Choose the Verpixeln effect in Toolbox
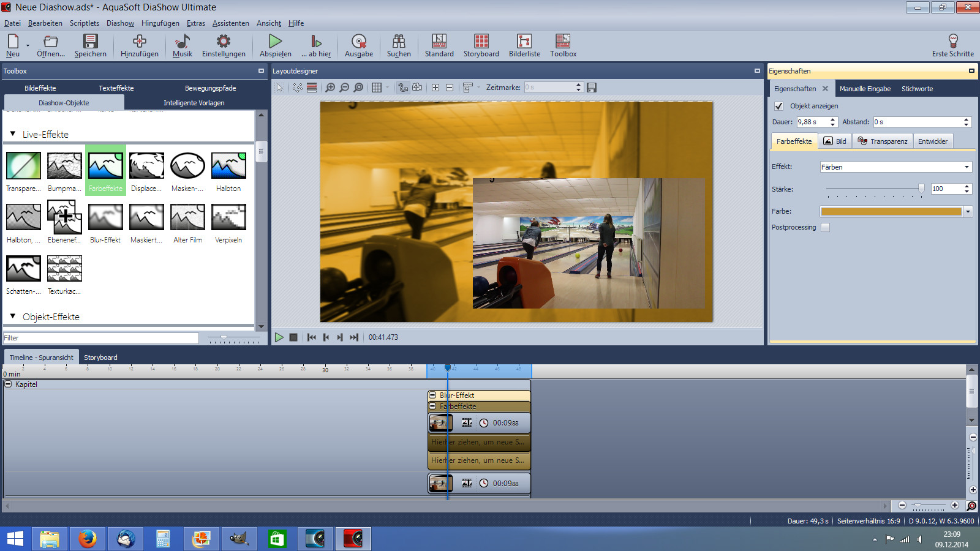Screen dimensions: 980x551 (x=228, y=218)
